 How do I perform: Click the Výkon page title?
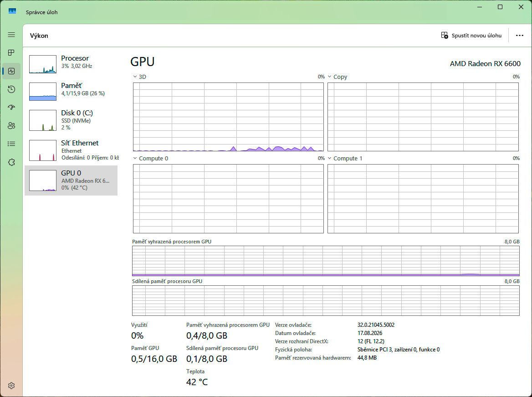(x=39, y=36)
